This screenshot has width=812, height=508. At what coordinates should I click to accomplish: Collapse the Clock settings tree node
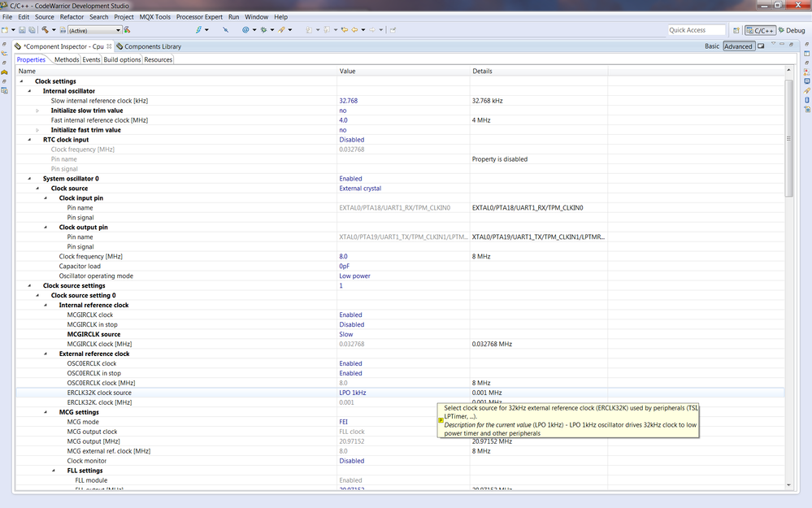pos(21,81)
